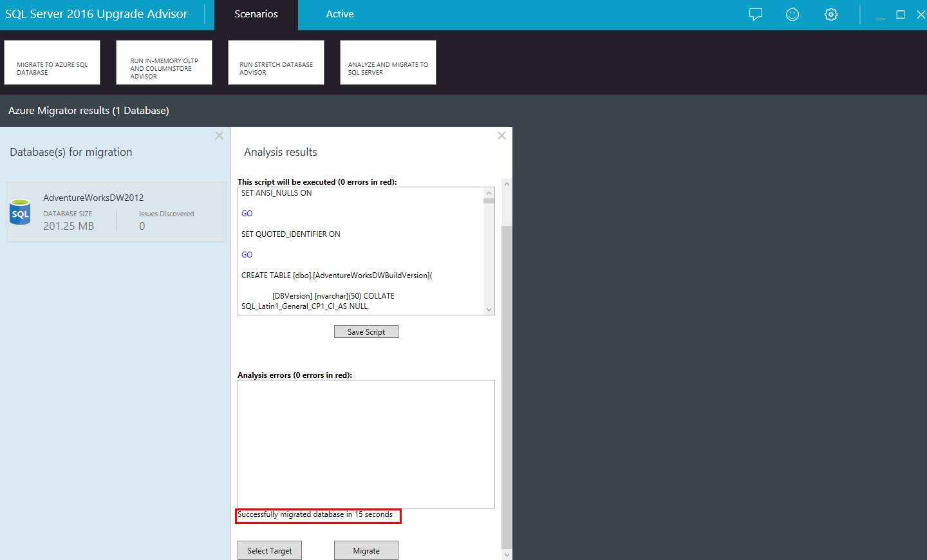927x560 pixels.
Task: Click the SQL database icon for AdventureWorksDW2012
Action: (x=20, y=212)
